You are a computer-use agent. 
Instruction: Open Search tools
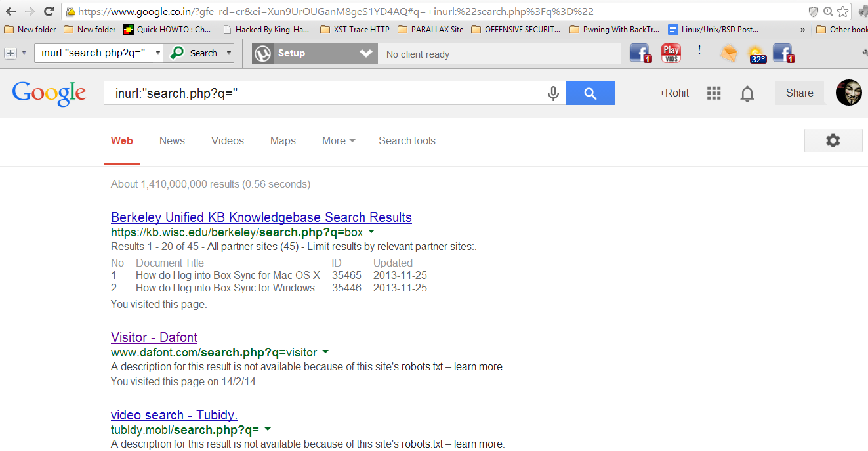(407, 141)
